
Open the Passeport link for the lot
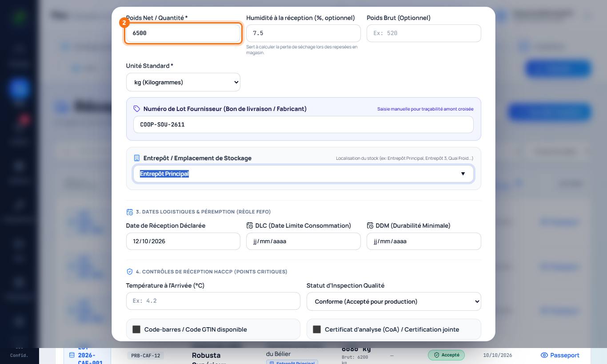pos(560,355)
